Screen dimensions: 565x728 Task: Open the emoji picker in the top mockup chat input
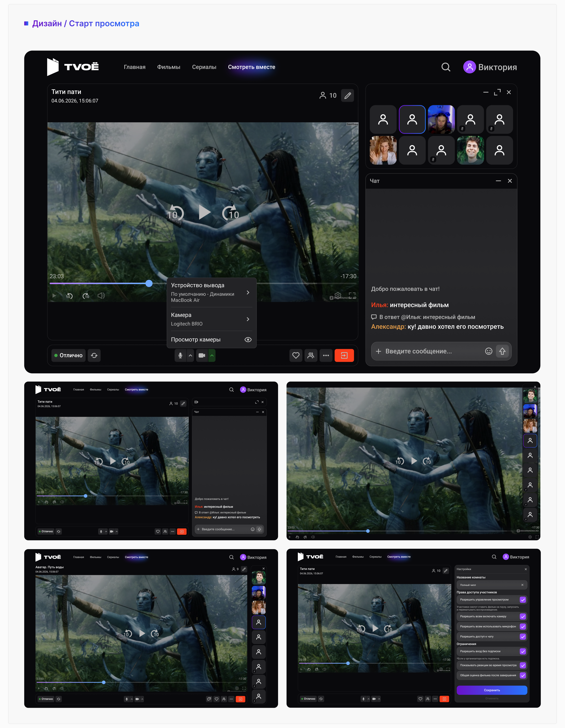coord(489,351)
